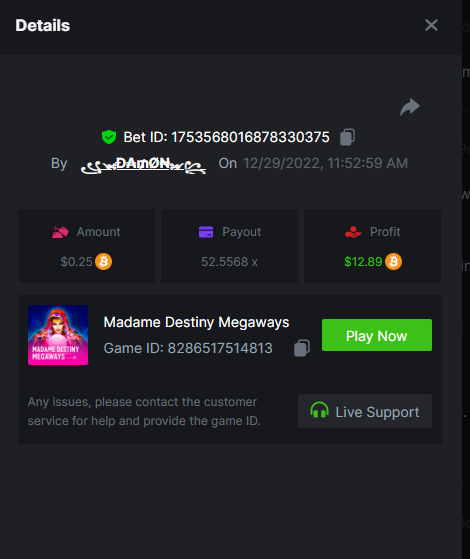Image resolution: width=470 pixels, height=559 pixels.
Task: Click the Madame Destiny Megaways thumbnail
Action: point(58,335)
